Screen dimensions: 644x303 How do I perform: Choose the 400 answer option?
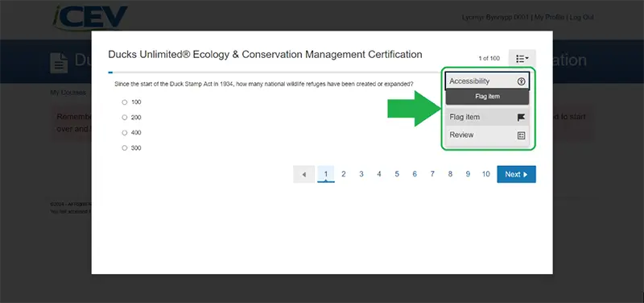125,133
